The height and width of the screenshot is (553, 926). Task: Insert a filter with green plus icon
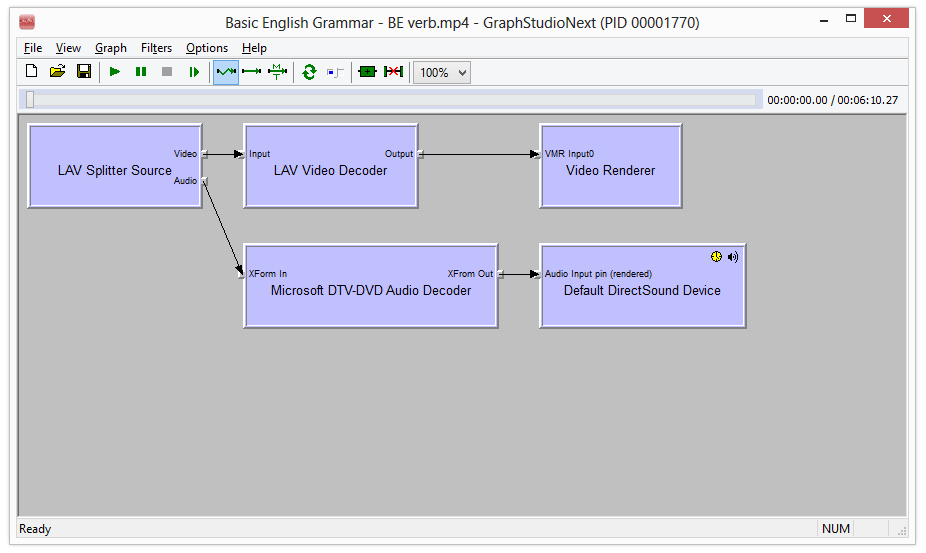pyautogui.click(x=367, y=72)
